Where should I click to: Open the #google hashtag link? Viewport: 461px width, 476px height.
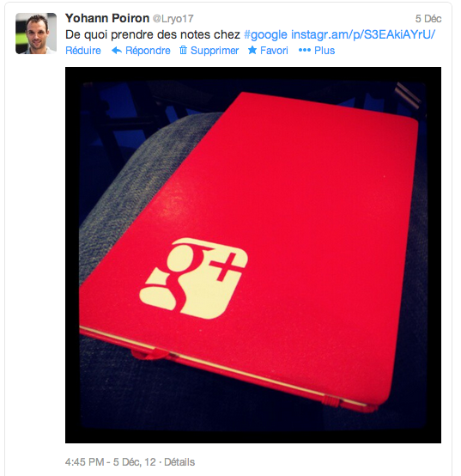[265, 34]
